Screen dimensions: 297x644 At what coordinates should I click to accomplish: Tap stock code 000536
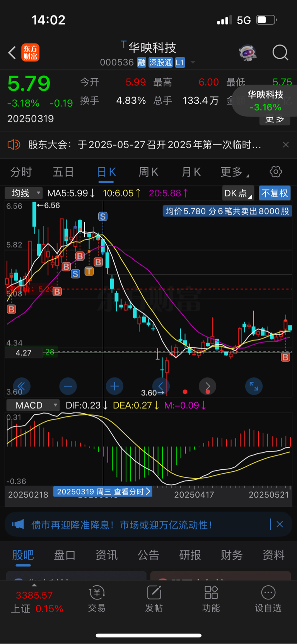[x=117, y=62]
